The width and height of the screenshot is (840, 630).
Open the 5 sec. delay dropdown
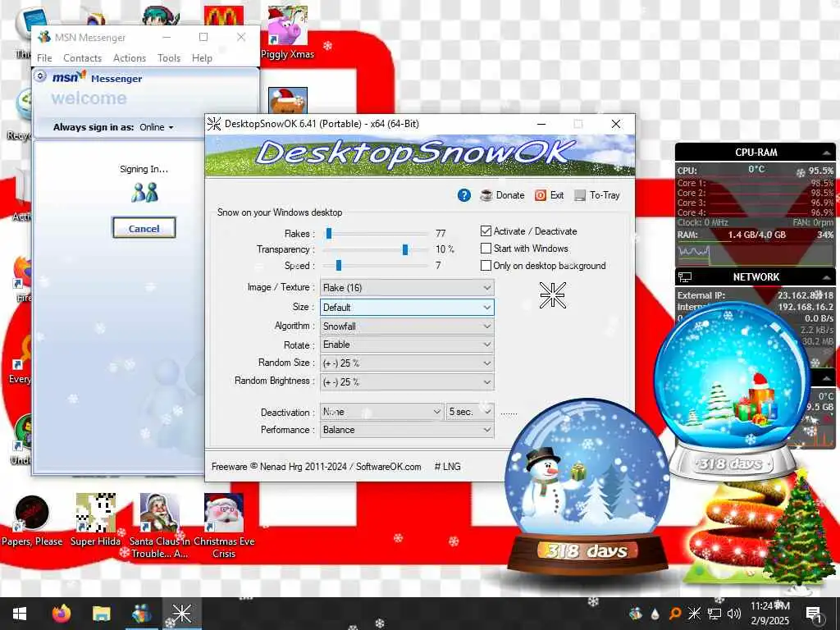[470, 412]
